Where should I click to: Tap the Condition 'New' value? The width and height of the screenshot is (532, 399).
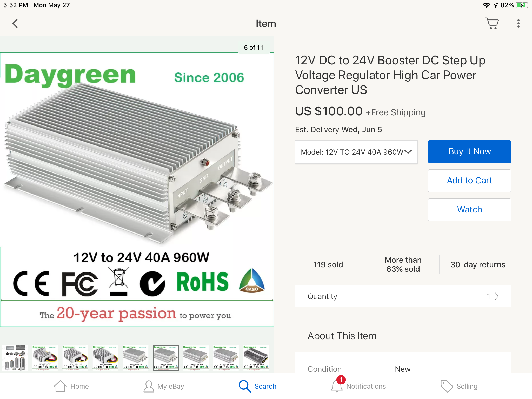tap(403, 369)
